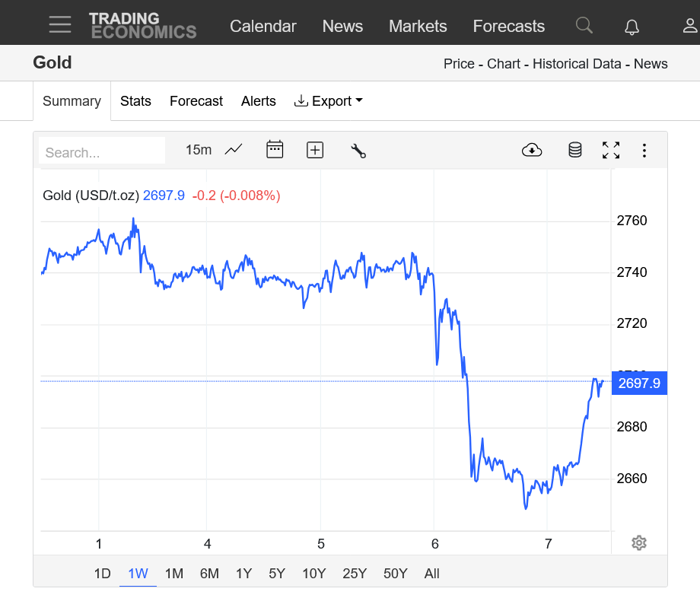Screen dimensions: 700x614
Task: Click the chart search input field
Action: click(x=102, y=152)
